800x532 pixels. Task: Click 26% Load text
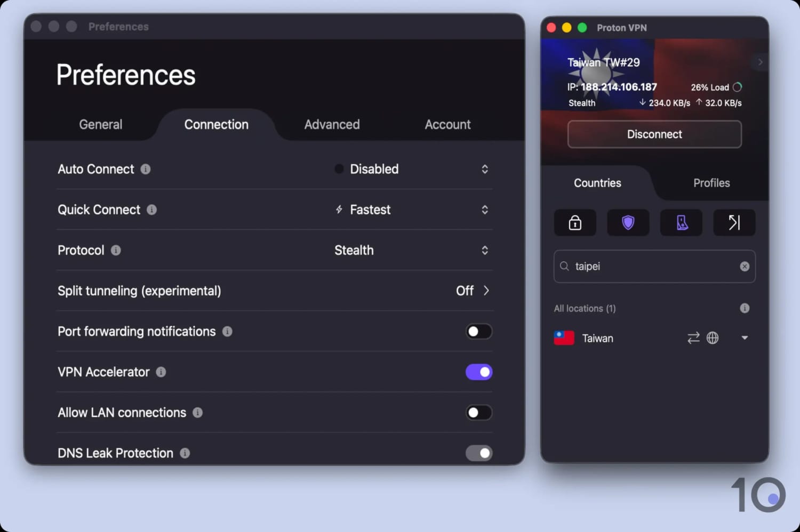point(710,87)
